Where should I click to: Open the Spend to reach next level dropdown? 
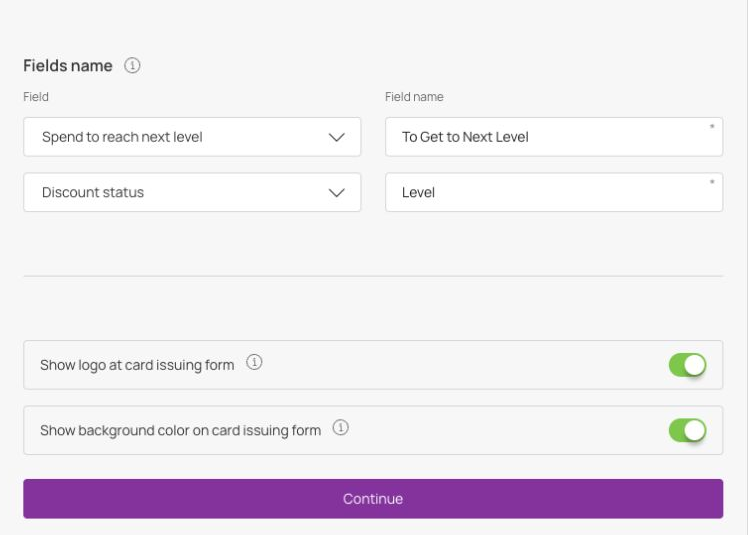tap(192, 137)
